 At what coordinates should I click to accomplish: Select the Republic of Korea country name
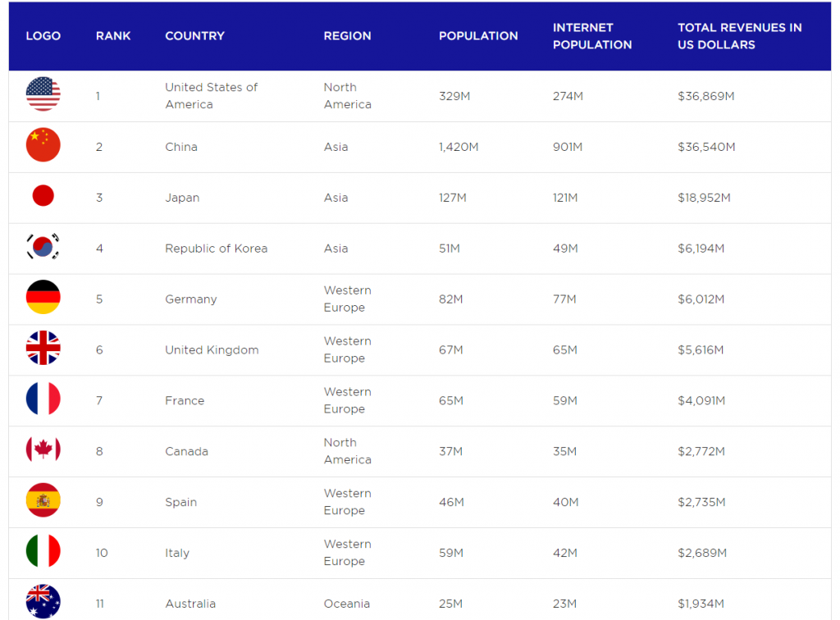point(216,248)
